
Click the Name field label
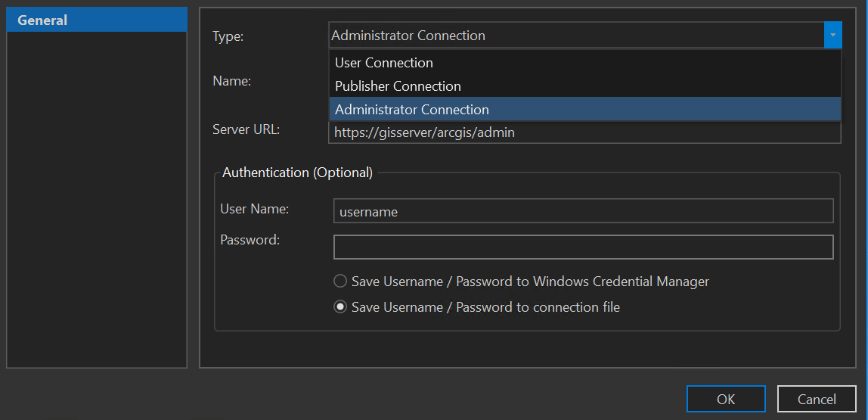pos(232,81)
